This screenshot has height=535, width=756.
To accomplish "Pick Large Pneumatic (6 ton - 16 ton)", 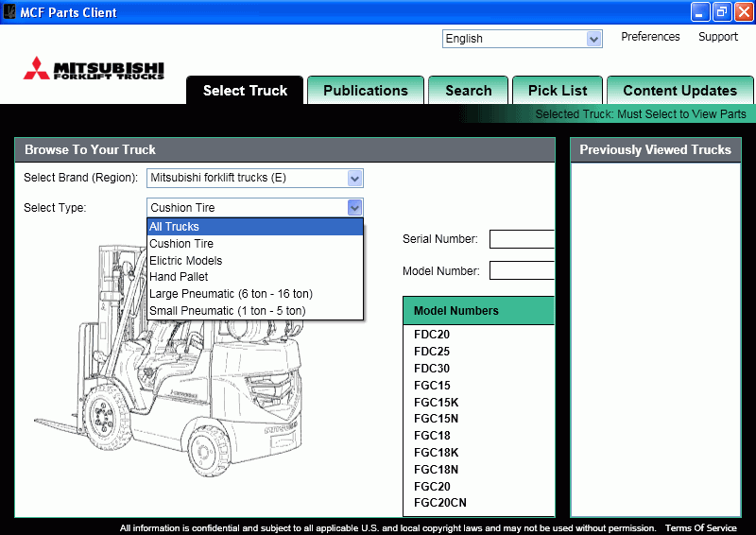I will click(255, 294).
